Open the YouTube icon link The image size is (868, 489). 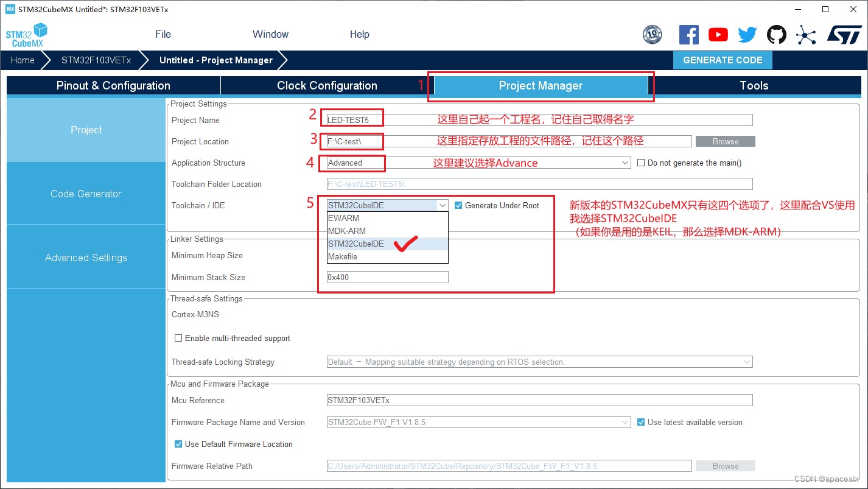(718, 35)
